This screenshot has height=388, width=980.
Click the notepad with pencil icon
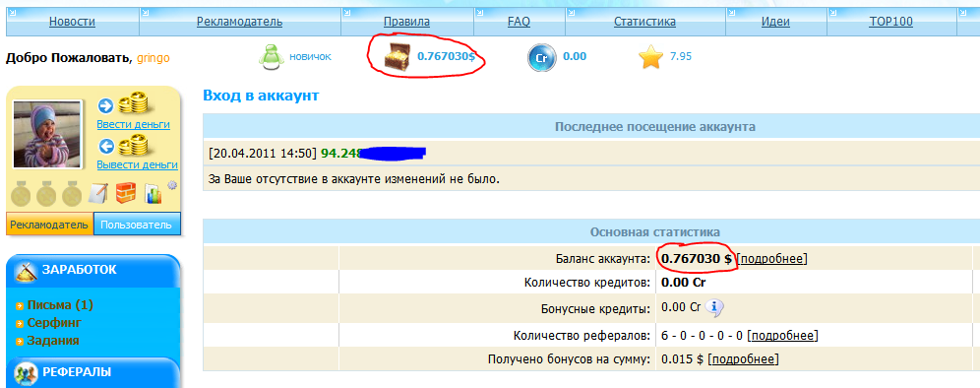click(99, 193)
